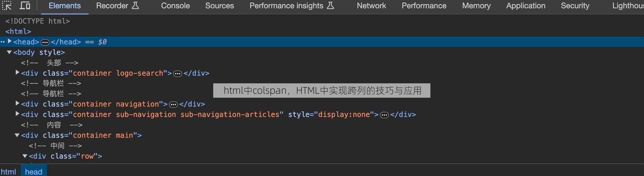Switch to the Sources tab

point(219,6)
